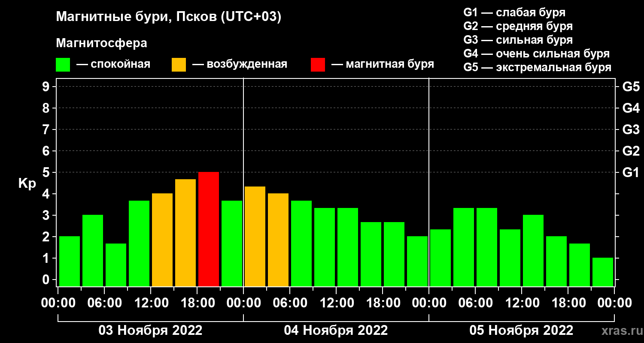The width and height of the screenshot is (644, 343).
Task: Click the 'G5' right-axis label
Action: click(x=631, y=87)
